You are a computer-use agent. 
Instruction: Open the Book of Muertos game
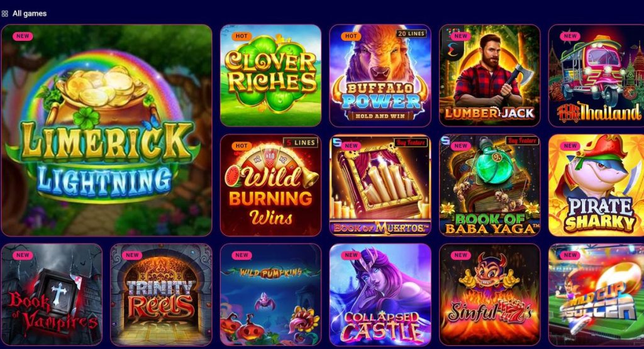pos(380,185)
